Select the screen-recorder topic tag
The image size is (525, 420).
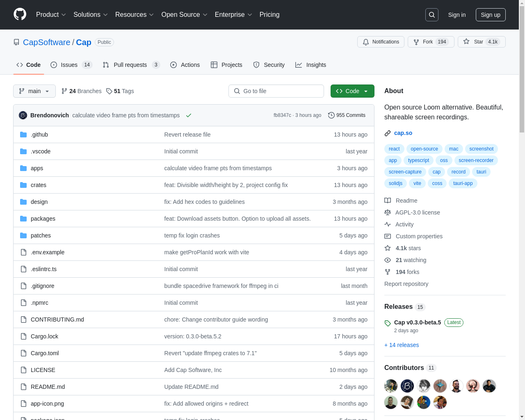[476, 160]
